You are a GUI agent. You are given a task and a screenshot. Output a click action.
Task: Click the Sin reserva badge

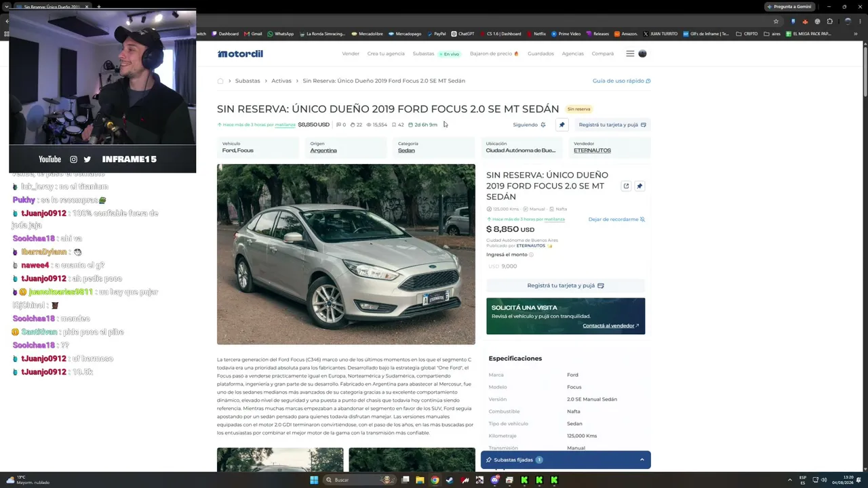point(578,109)
